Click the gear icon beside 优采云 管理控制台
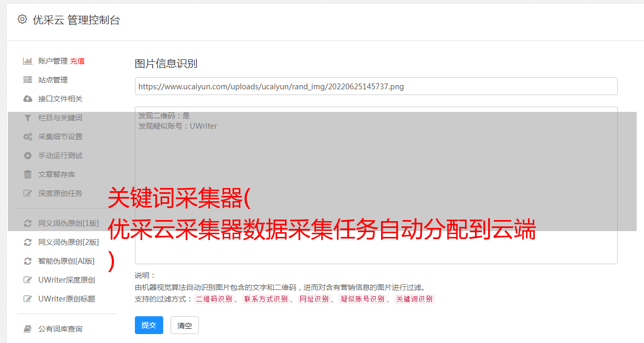The height and width of the screenshot is (343, 644). (x=22, y=19)
